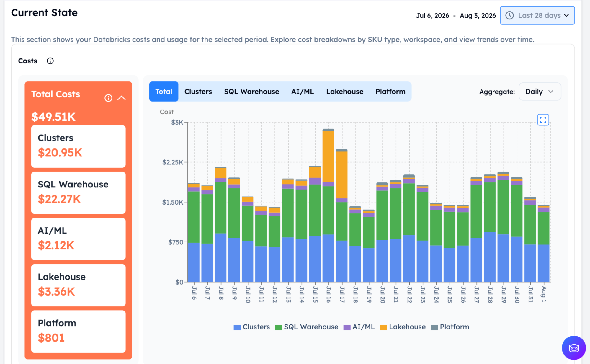Switch to the Platform tab

pyautogui.click(x=390, y=92)
